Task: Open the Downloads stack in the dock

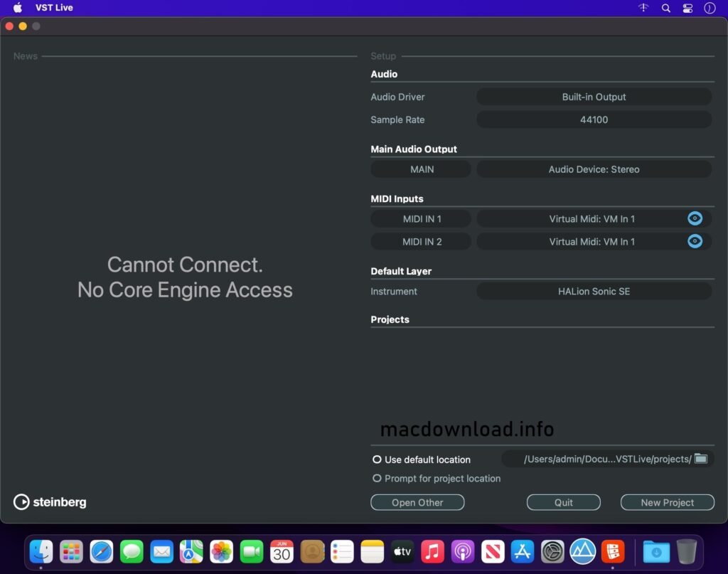Action: (655, 551)
